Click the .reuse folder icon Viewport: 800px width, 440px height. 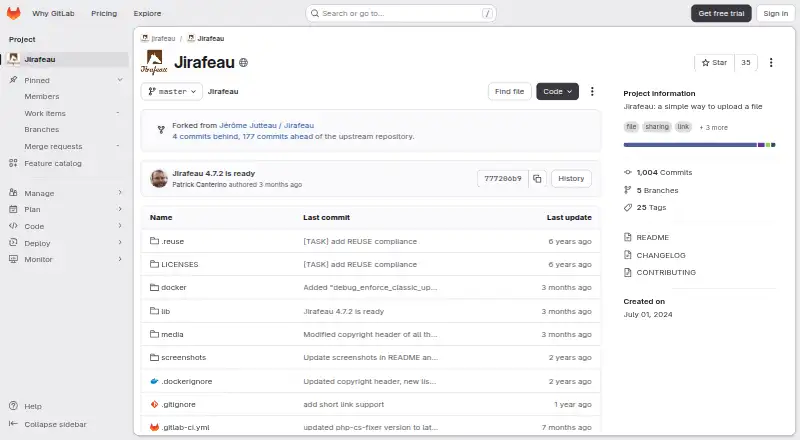[x=154, y=241]
